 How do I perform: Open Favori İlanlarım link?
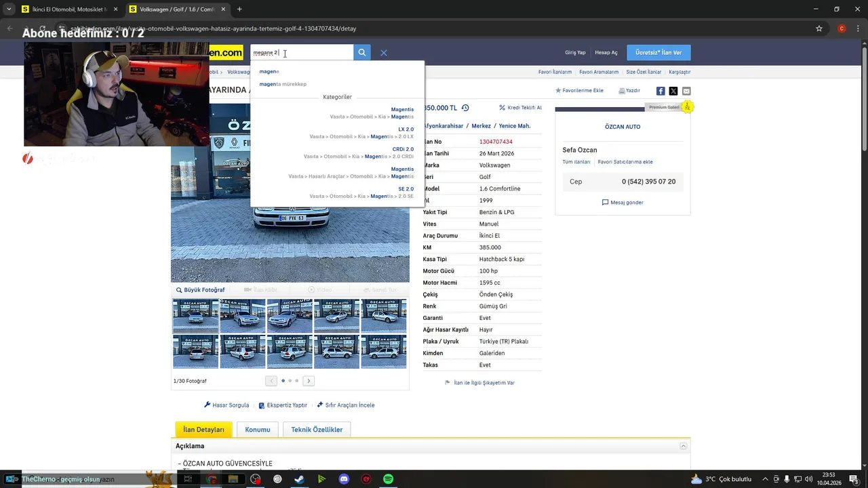pyautogui.click(x=555, y=72)
